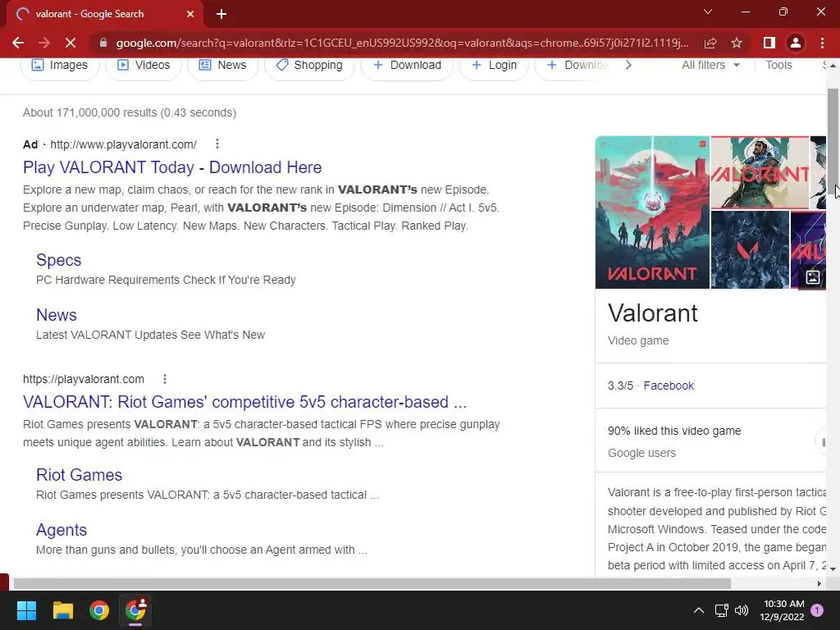
Task: Open the large Valorant poster thumbnail
Action: tap(652, 212)
